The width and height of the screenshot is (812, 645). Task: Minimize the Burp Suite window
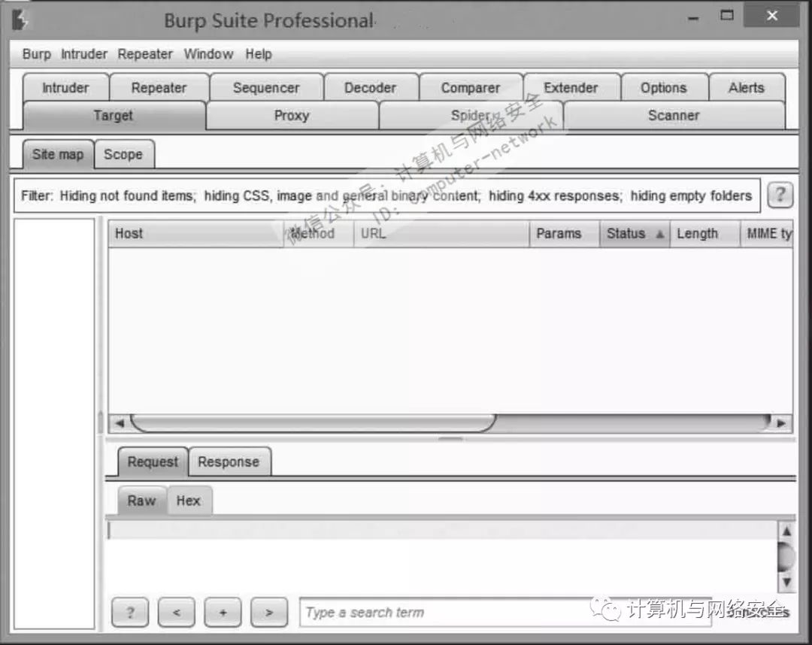(693, 19)
